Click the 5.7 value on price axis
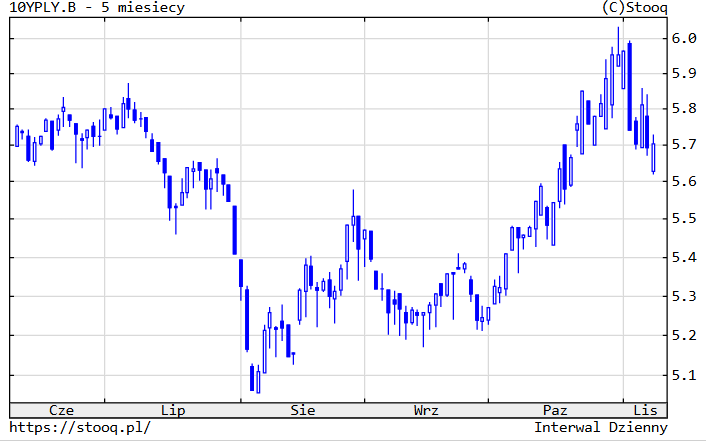This screenshot has width=706, height=442. (684, 145)
